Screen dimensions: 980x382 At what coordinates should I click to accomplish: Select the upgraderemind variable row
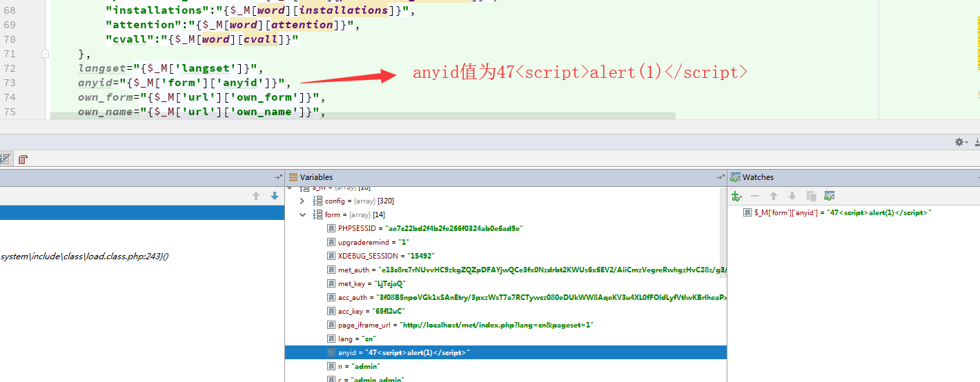(x=505, y=242)
